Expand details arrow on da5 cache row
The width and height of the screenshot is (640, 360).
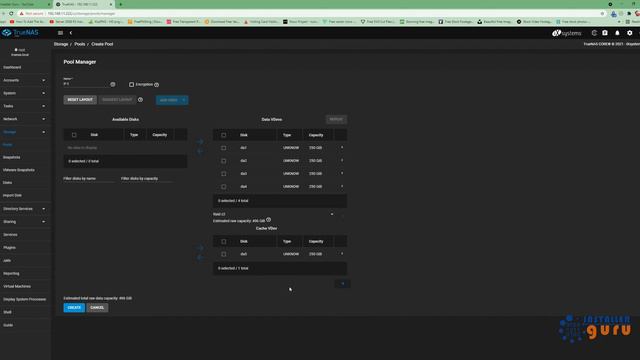pyautogui.click(x=342, y=254)
